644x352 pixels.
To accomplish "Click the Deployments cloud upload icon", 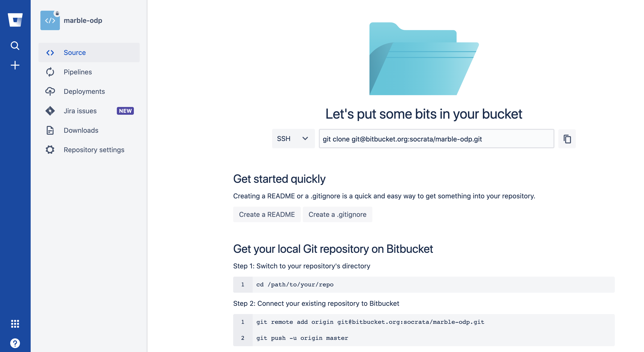I will click(50, 91).
